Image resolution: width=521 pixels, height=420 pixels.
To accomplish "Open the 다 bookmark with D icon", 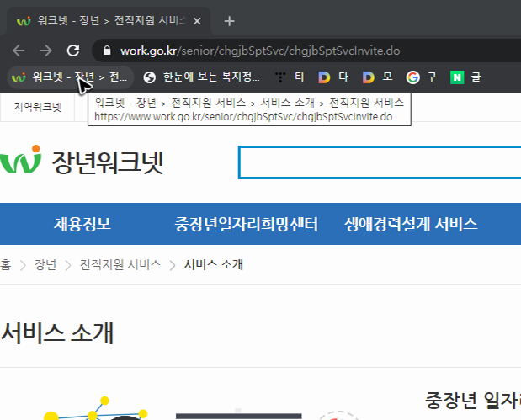I will pyautogui.click(x=333, y=77).
